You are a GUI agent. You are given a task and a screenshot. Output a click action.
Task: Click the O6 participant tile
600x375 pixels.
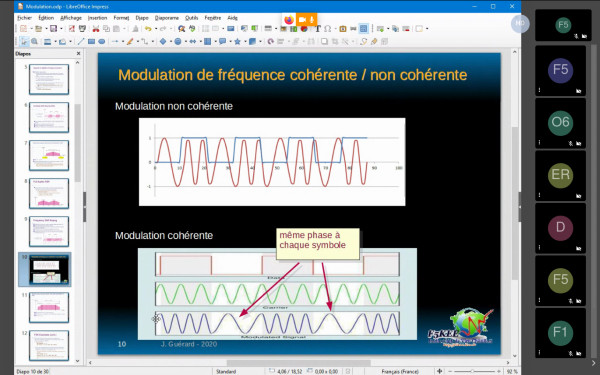coord(560,123)
